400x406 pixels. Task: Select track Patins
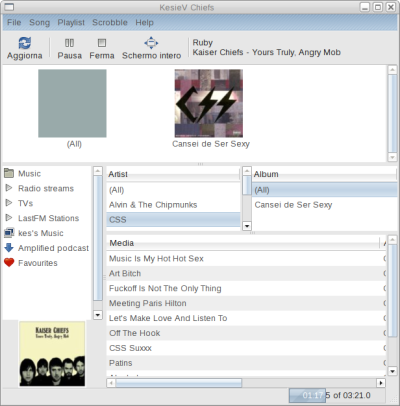click(247, 363)
